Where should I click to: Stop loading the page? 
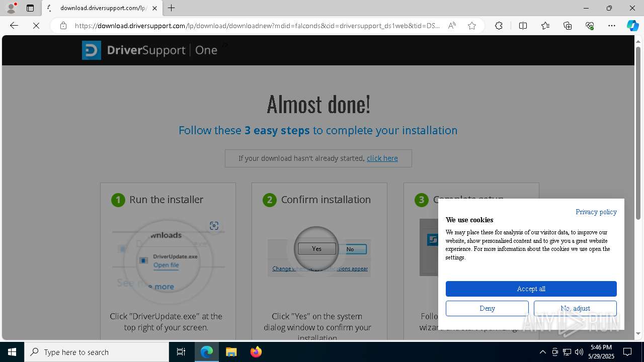click(36, 26)
